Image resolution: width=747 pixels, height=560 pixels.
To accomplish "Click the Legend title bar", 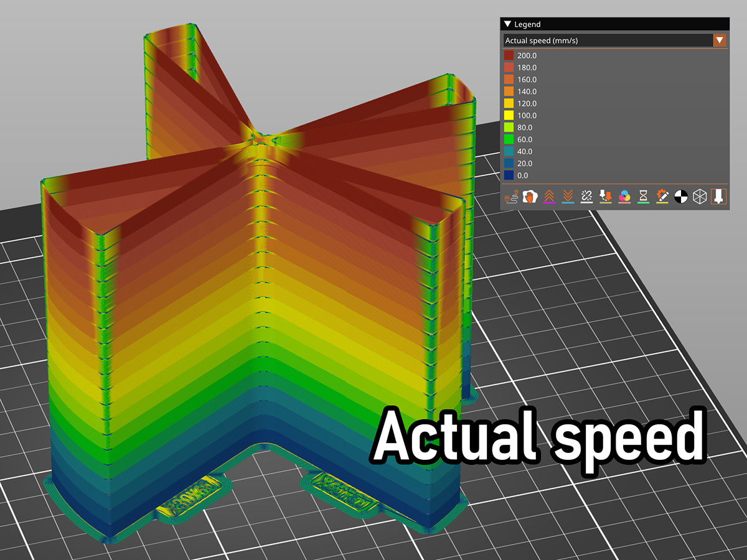I will point(614,24).
